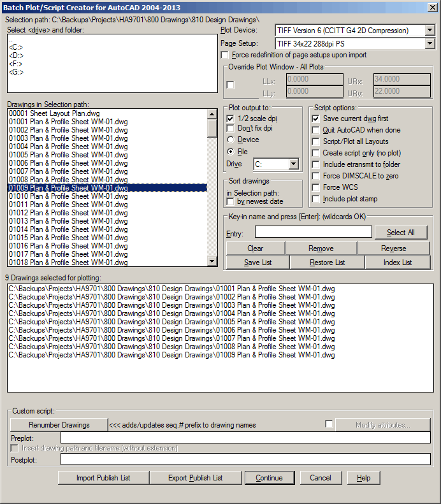
Task: Check Force DIMSCALE to zero
Action: click(x=315, y=176)
